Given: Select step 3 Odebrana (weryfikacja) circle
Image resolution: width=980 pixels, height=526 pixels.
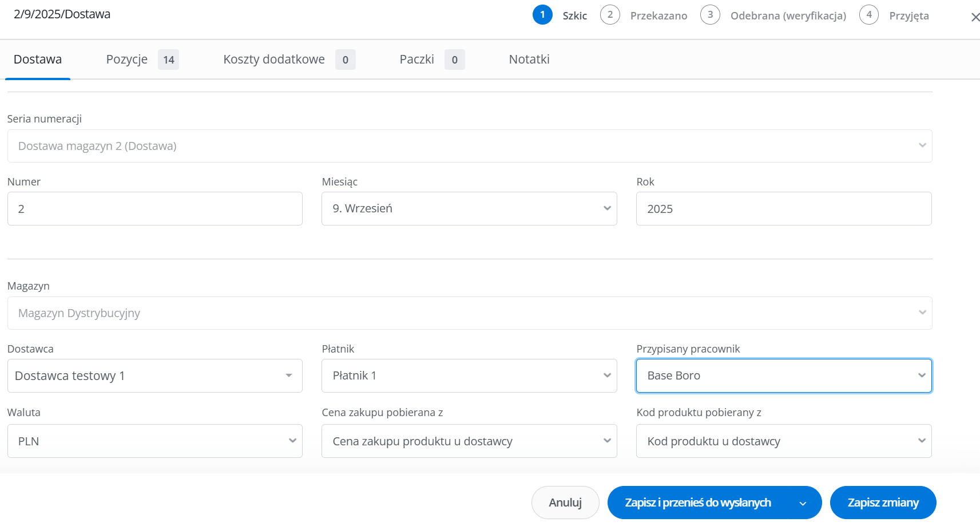Looking at the screenshot, I should pos(710,15).
